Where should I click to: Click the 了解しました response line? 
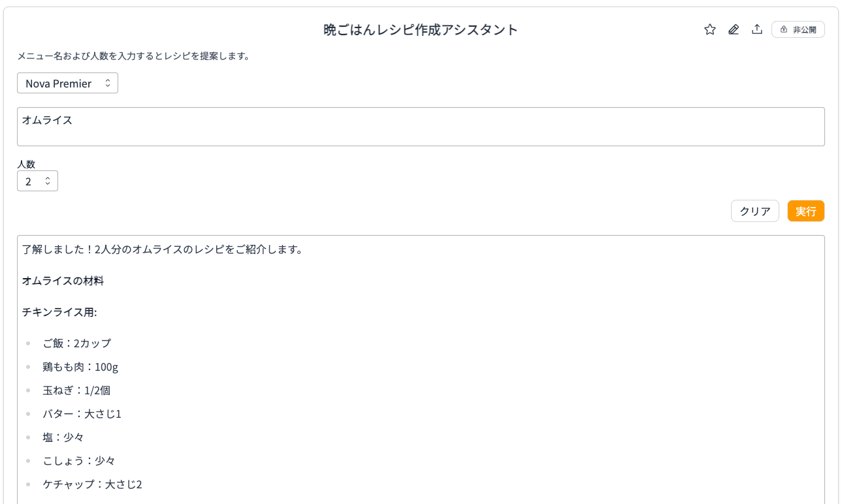pos(162,249)
